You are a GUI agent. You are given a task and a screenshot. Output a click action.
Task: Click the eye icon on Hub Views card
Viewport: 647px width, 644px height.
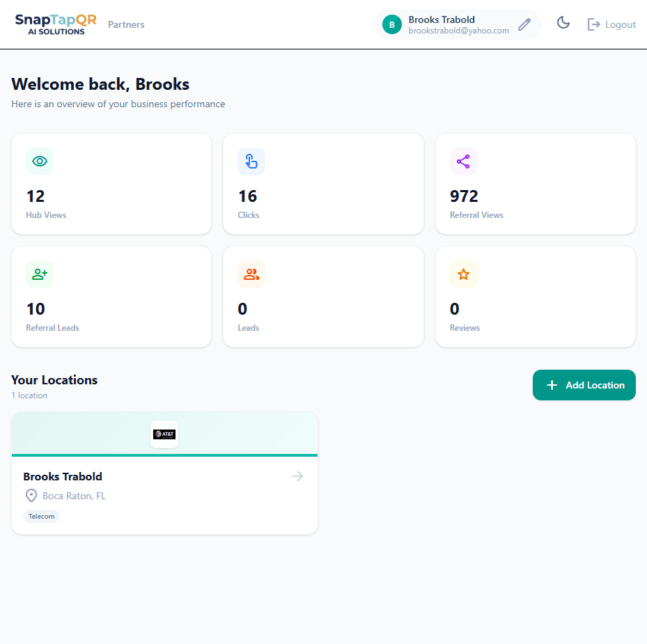(x=40, y=162)
